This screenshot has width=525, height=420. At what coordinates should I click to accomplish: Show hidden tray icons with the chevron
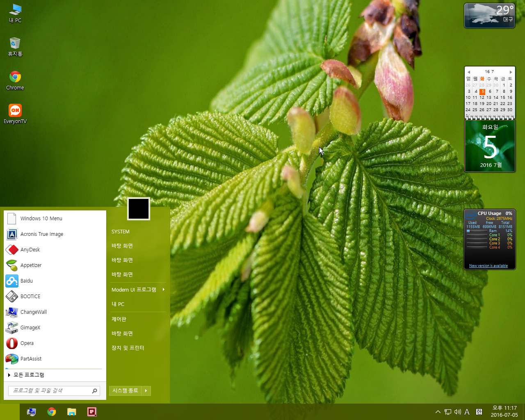click(x=438, y=412)
